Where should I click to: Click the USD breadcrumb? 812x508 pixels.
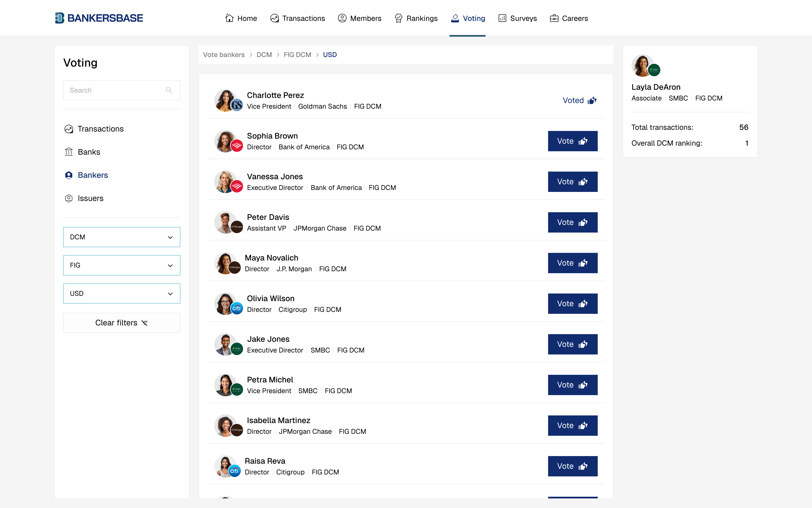[x=330, y=55]
